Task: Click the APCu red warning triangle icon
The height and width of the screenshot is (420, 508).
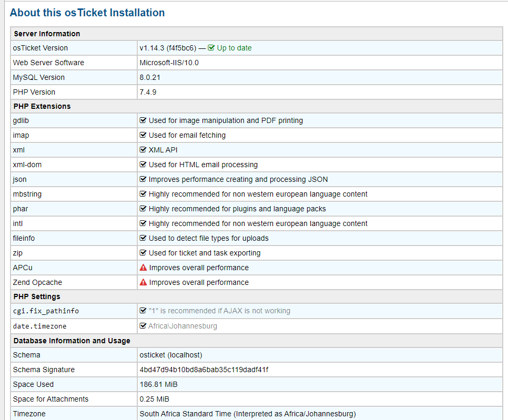Action: point(143,268)
